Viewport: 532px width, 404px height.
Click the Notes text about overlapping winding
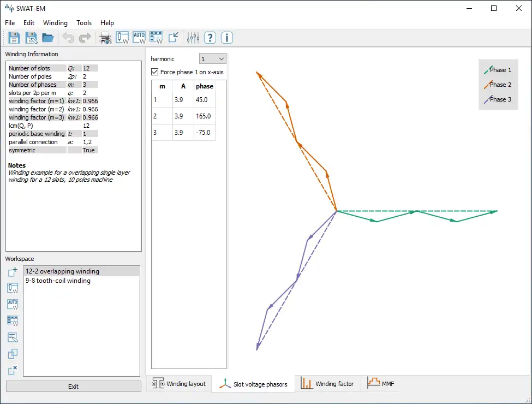[69, 176]
